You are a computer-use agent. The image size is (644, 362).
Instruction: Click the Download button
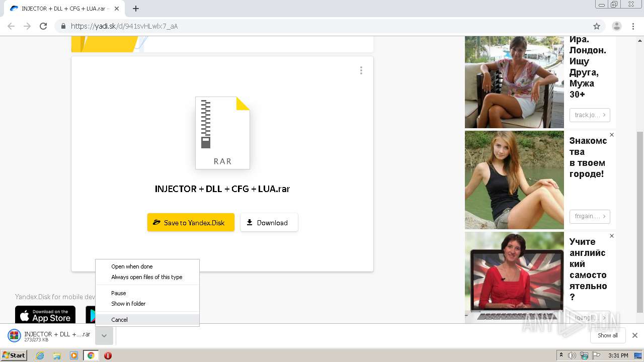[269, 222]
